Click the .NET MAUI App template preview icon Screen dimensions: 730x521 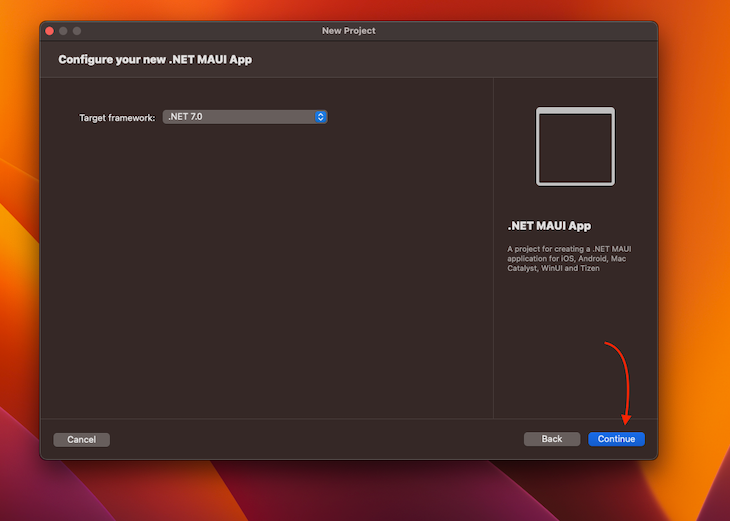pyautogui.click(x=575, y=146)
